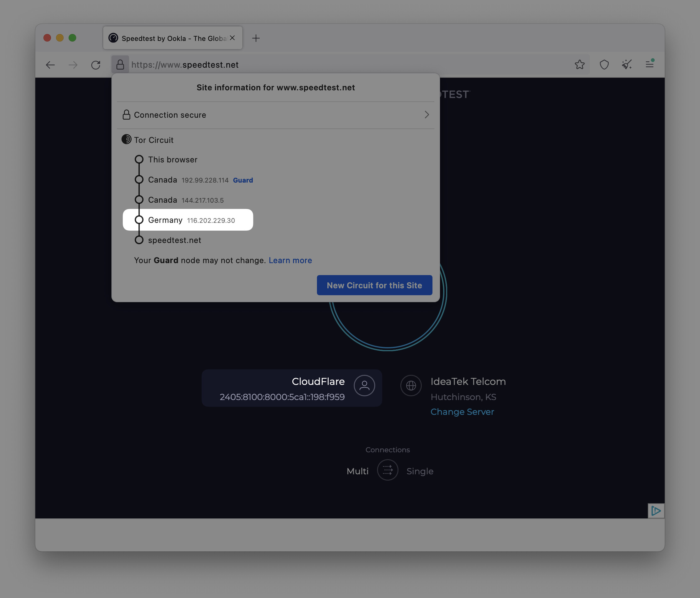
Task: Click the Change Server link
Action: pyautogui.click(x=462, y=412)
